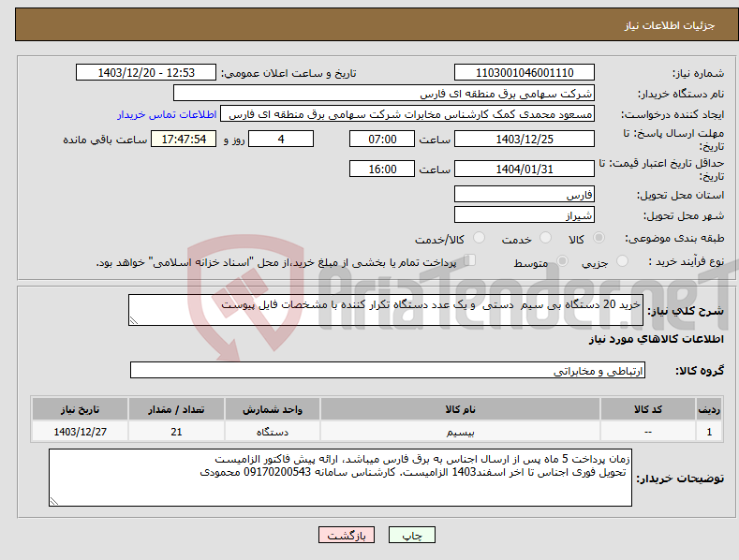The width and height of the screenshot is (739, 560).
Task: Click the شماره نیاز field 1103001046001110
Action: pyautogui.click(x=525, y=73)
